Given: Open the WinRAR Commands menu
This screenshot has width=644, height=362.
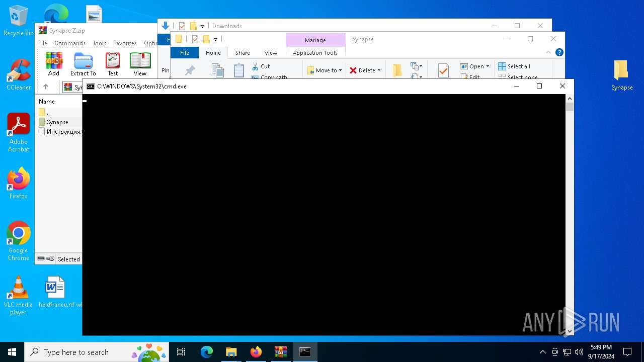Looking at the screenshot, I should pos(70,43).
